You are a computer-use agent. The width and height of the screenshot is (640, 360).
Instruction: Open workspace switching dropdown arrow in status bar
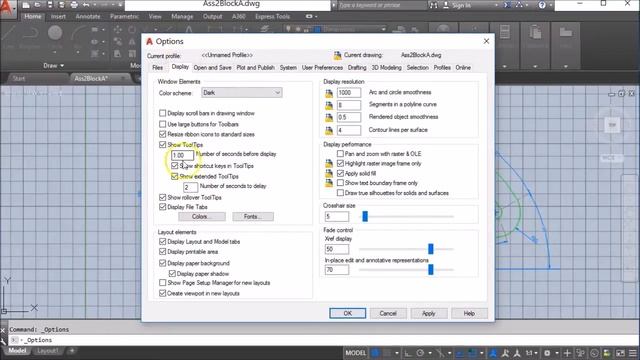click(557, 353)
